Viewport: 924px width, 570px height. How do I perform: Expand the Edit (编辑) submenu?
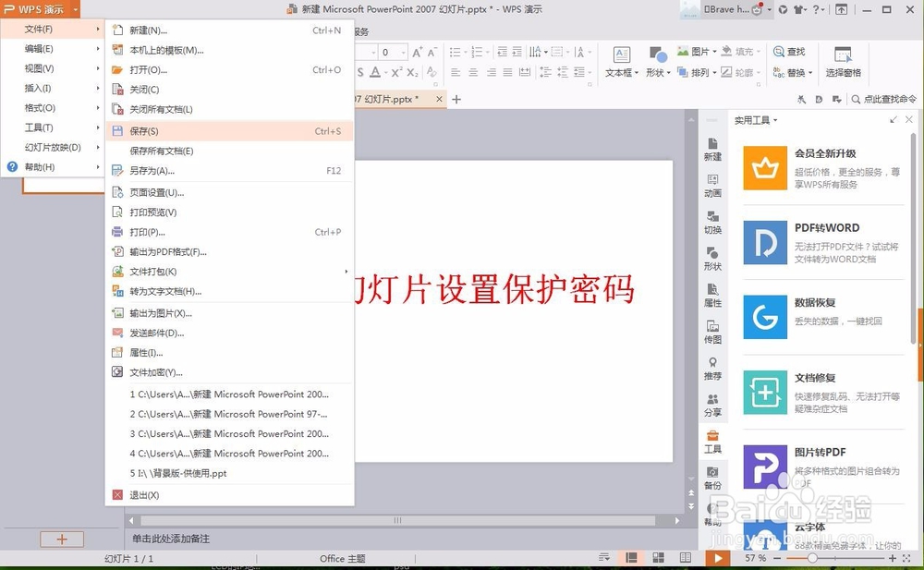(x=53, y=48)
